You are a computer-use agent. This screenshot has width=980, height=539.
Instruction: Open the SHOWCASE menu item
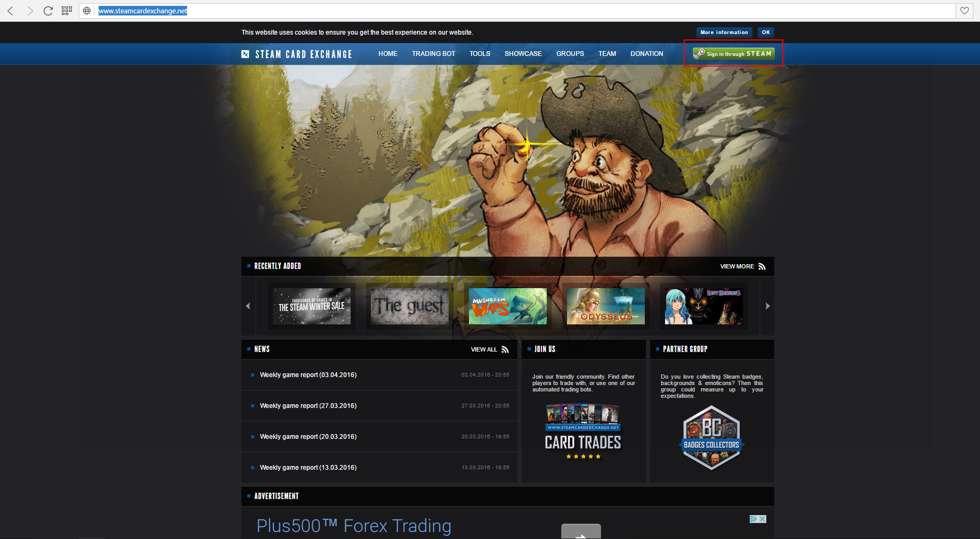pyautogui.click(x=523, y=54)
